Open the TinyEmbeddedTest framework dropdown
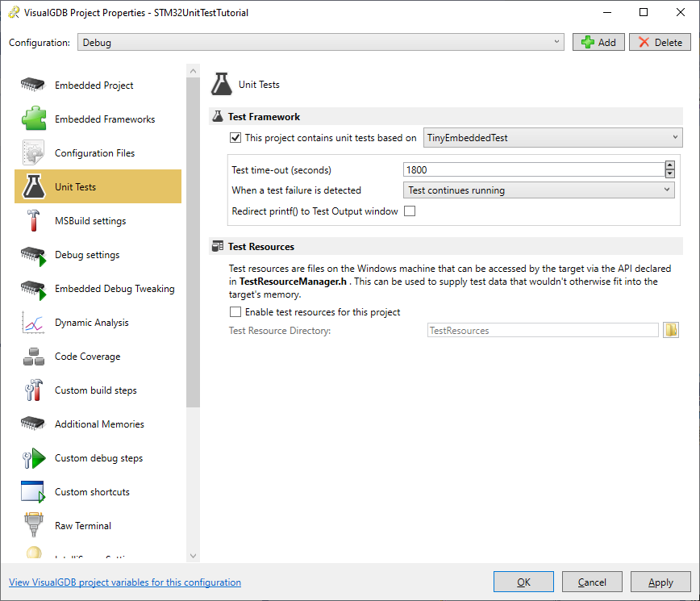The image size is (700, 601). coord(552,137)
